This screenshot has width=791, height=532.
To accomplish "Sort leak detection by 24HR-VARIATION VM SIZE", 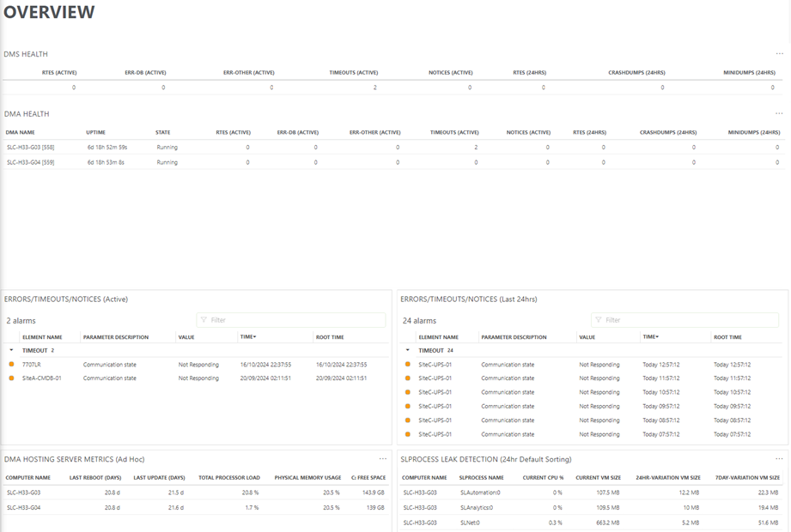I will pyautogui.click(x=668, y=478).
